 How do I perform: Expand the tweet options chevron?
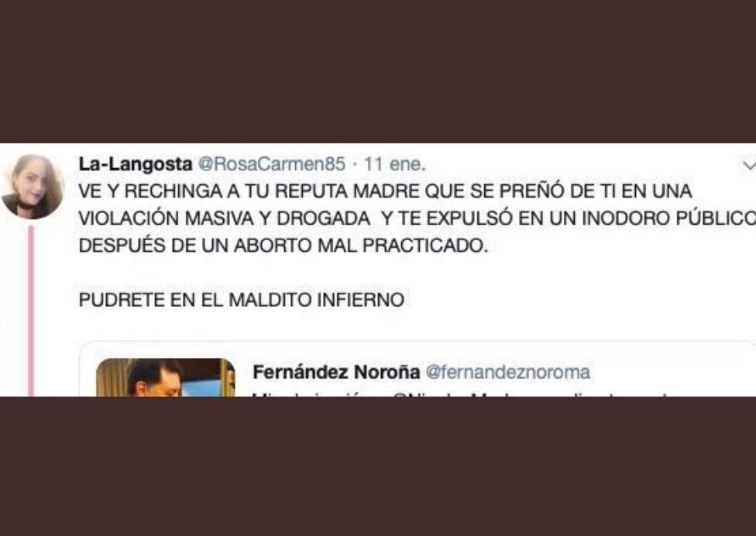tap(749, 165)
